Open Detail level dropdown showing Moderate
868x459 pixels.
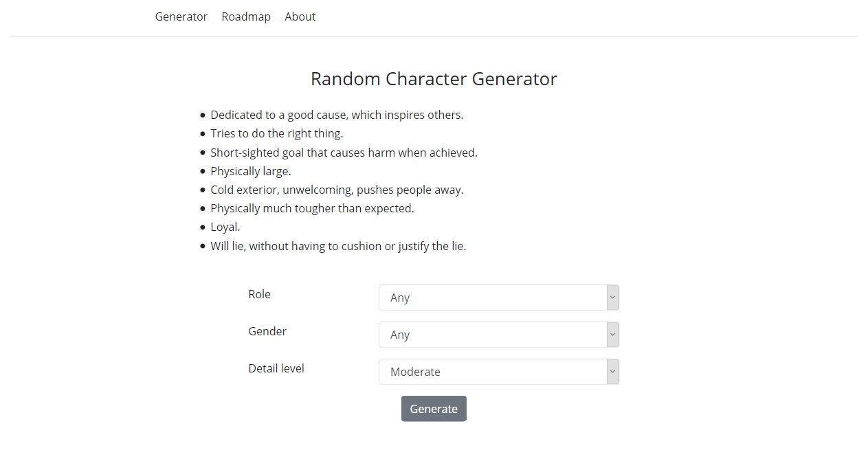tap(492, 372)
